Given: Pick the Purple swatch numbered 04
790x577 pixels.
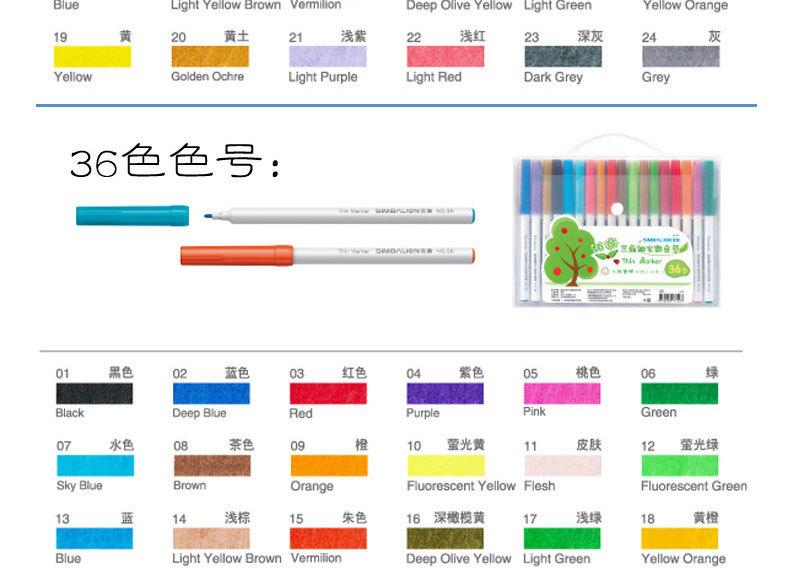Looking at the screenshot, I should pos(445,393).
